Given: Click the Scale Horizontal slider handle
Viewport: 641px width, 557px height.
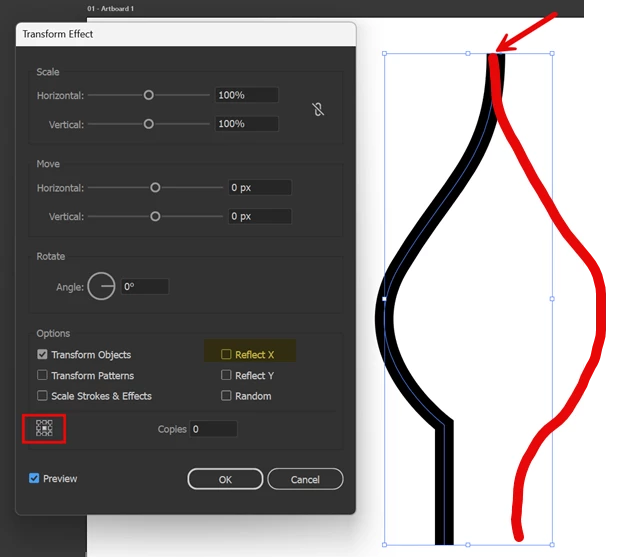Looking at the screenshot, I should tap(149, 95).
